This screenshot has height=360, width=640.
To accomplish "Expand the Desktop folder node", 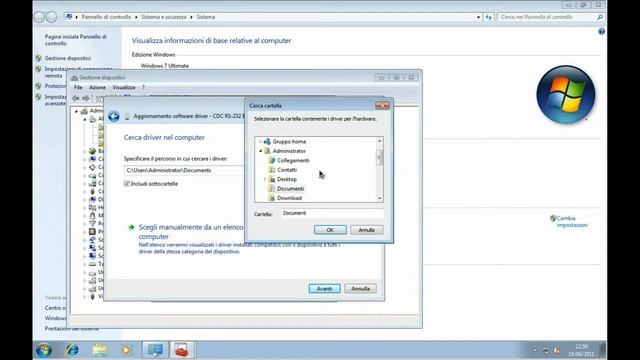I will coord(265,179).
